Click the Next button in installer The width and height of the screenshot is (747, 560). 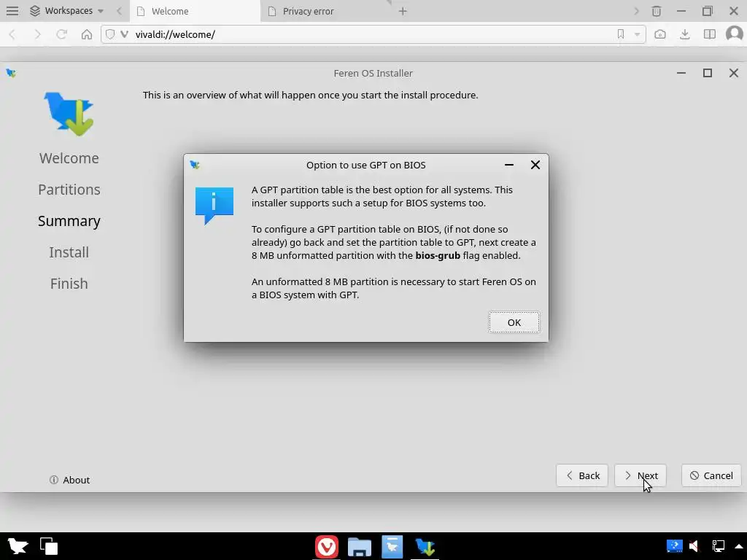640,475
